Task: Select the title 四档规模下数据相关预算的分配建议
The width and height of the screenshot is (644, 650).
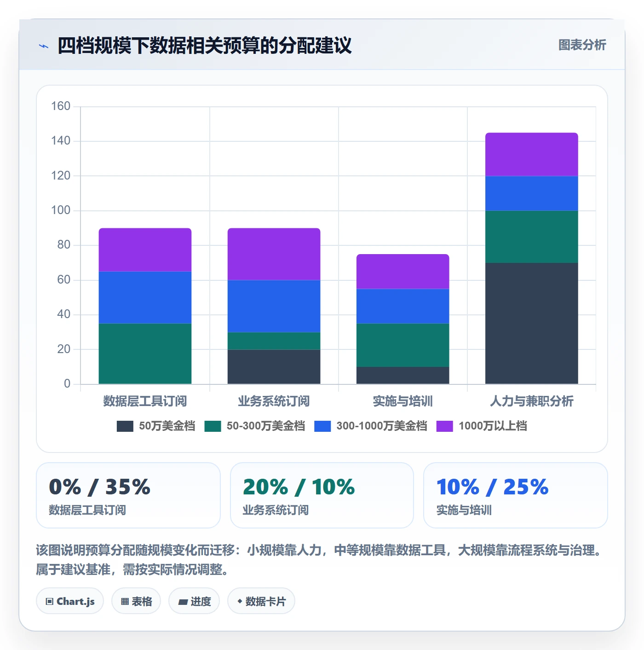Action: 205,46
